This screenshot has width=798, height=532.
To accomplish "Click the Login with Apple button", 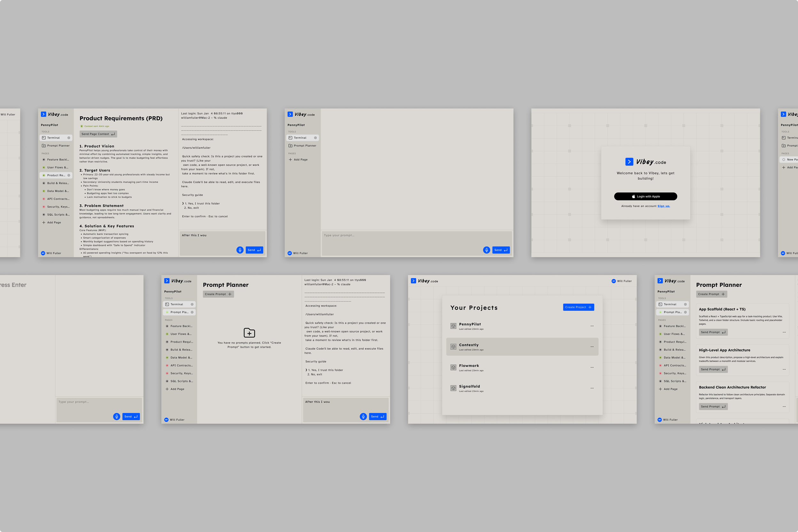I will pyautogui.click(x=645, y=196).
